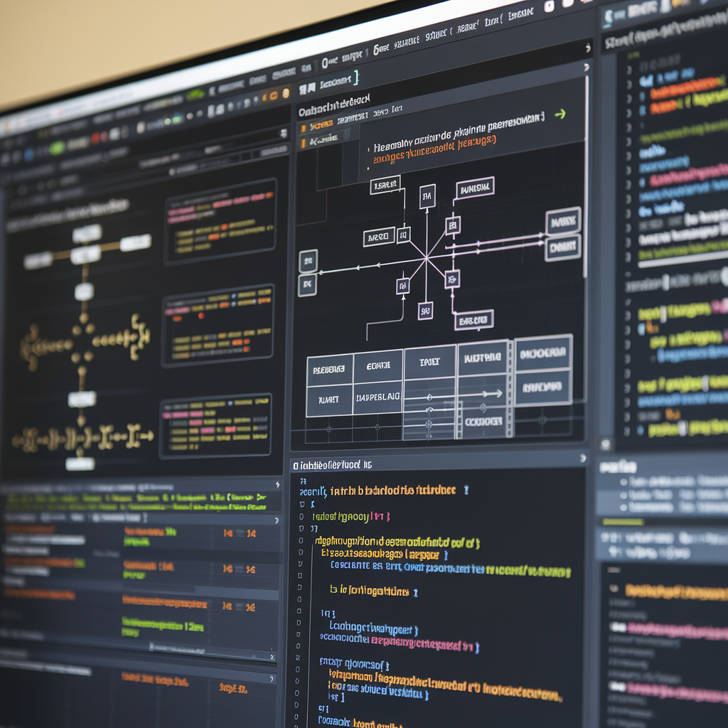Image resolution: width=728 pixels, height=728 pixels.
Task: Select the upper grey node at the diagram's left edge
Action: (x=309, y=261)
